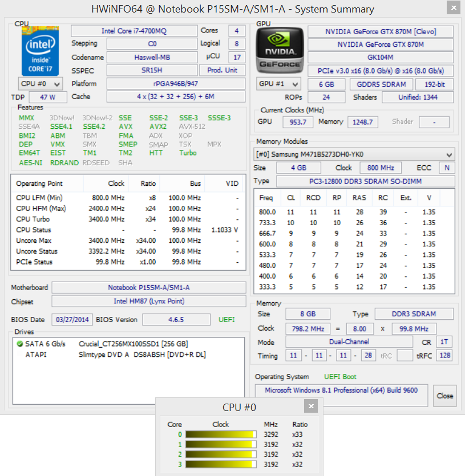Select the PCIe Status row
Viewport: 465px width, 476px height.
[x=128, y=262]
